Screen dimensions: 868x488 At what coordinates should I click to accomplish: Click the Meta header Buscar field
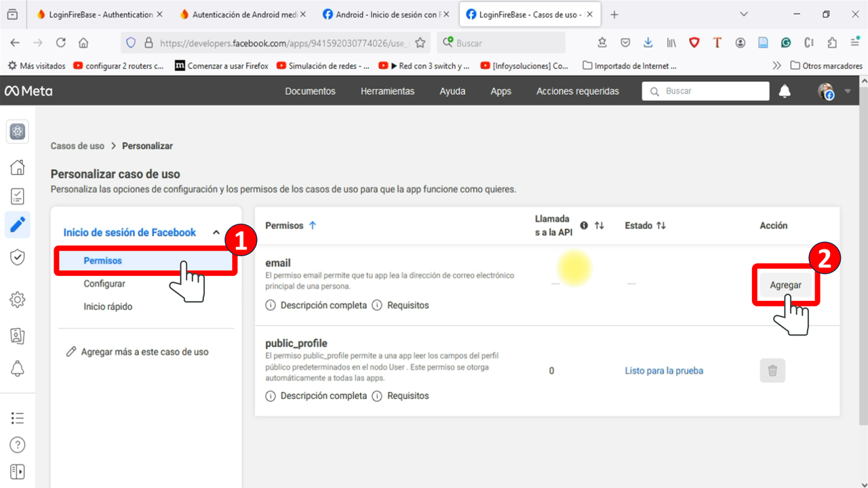[706, 91]
